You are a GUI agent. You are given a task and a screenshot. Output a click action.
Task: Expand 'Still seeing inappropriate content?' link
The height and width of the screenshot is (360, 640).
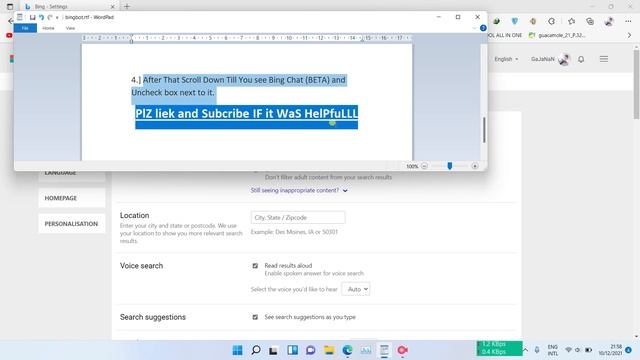pyautogui.click(x=299, y=190)
